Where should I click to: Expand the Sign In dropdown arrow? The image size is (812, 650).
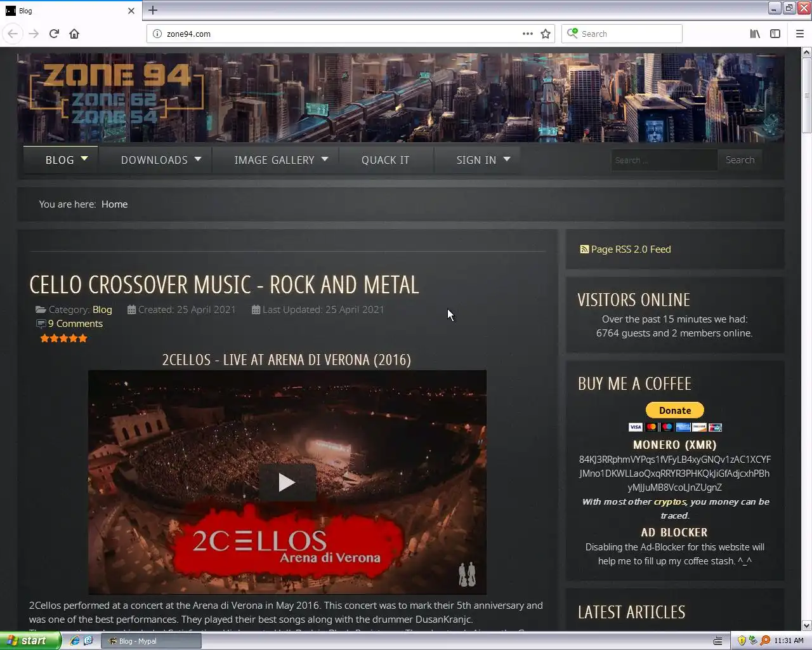coord(507,159)
